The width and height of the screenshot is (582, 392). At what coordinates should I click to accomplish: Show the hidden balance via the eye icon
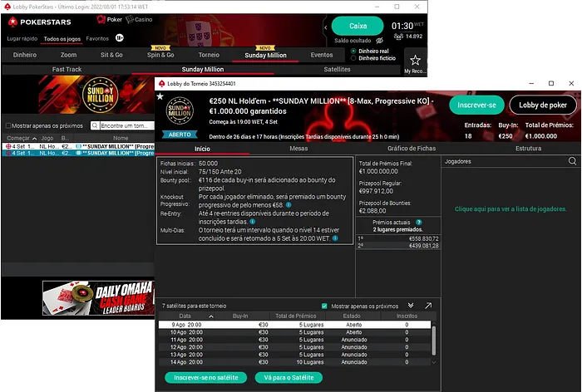379,41
